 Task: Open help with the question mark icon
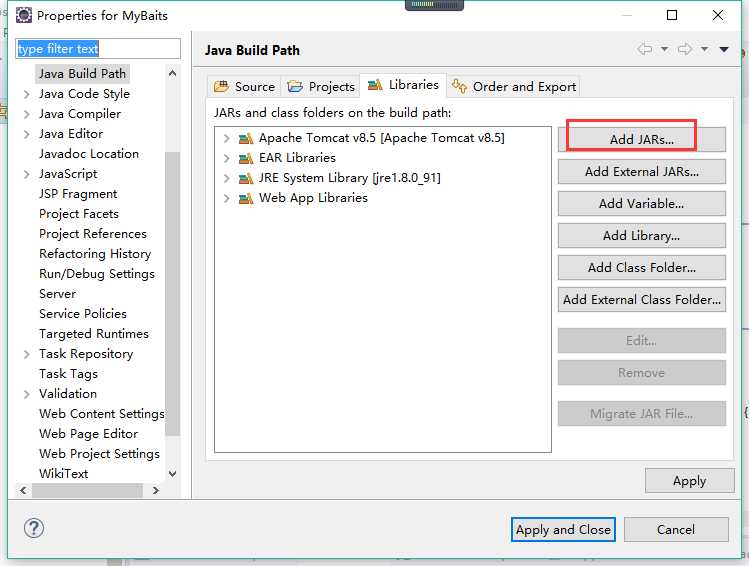tap(33, 528)
